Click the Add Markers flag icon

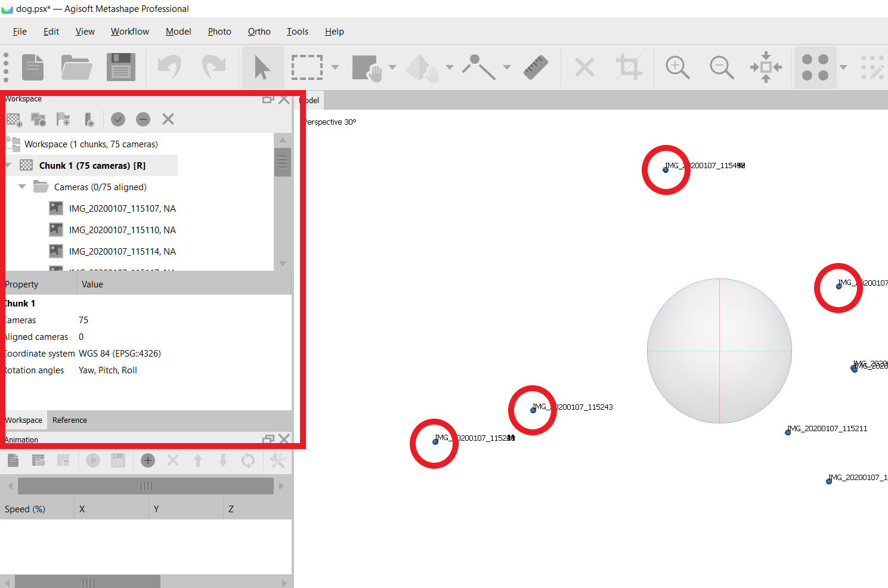coord(63,120)
